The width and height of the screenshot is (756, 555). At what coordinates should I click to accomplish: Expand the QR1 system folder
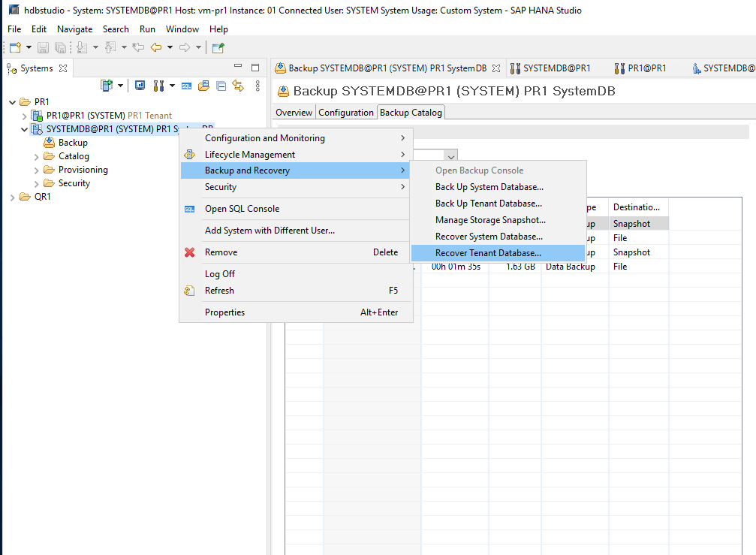pos(13,197)
